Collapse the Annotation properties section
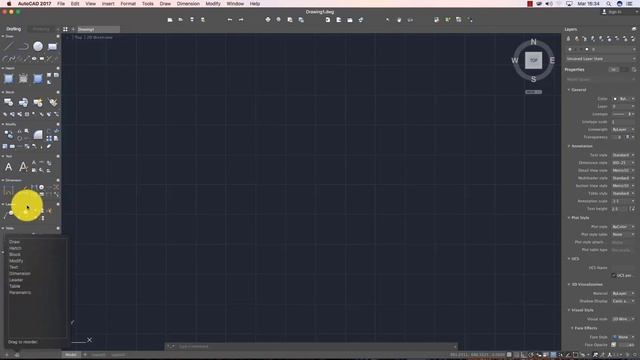This screenshot has width=640, height=360. pyautogui.click(x=569, y=146)
